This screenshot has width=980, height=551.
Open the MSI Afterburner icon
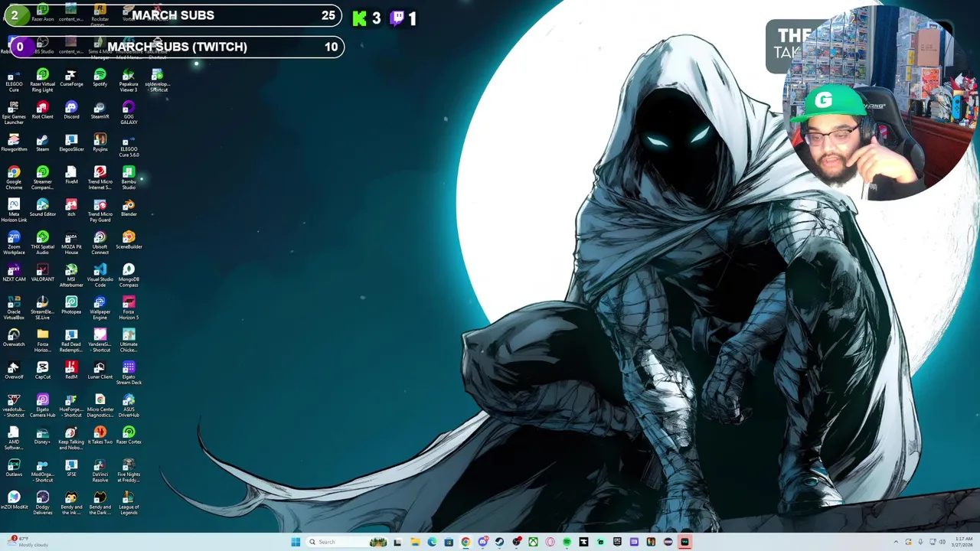pos(71,276)
